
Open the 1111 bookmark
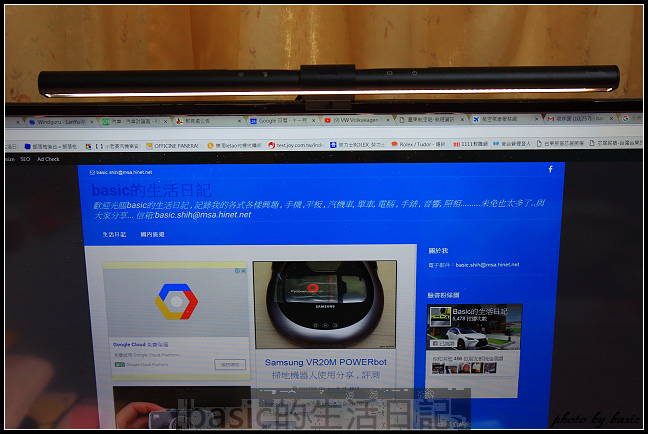click(470, 144)
